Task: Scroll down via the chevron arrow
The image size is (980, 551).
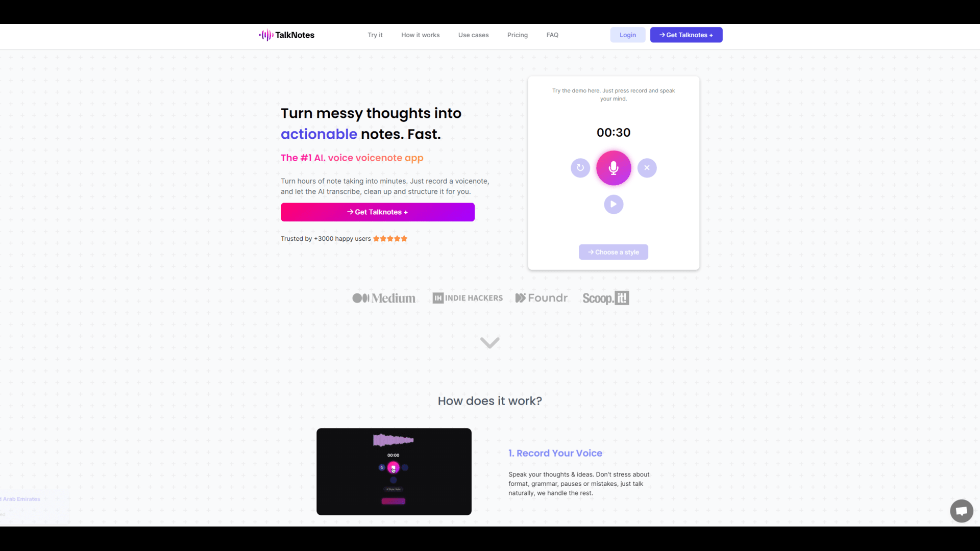Action: click(x=489, y=342)
